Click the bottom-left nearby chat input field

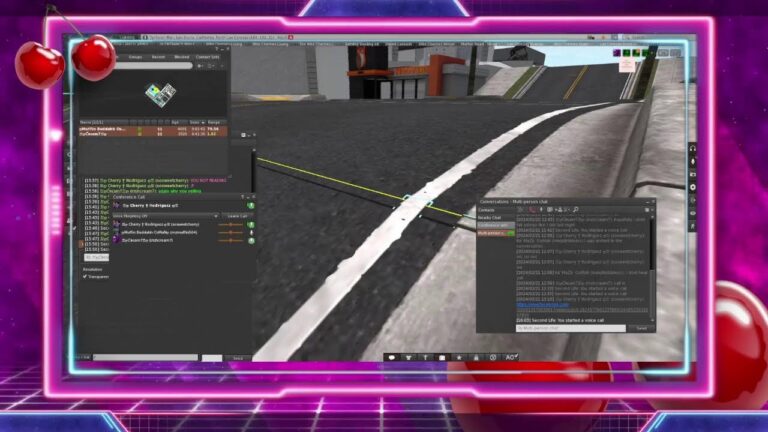145,358
